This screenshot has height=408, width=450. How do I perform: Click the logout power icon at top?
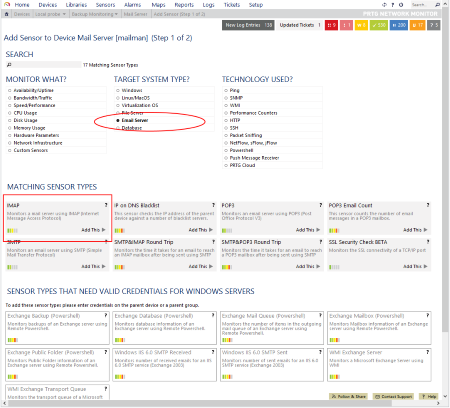pyautogui.click(x=401, y=5)
